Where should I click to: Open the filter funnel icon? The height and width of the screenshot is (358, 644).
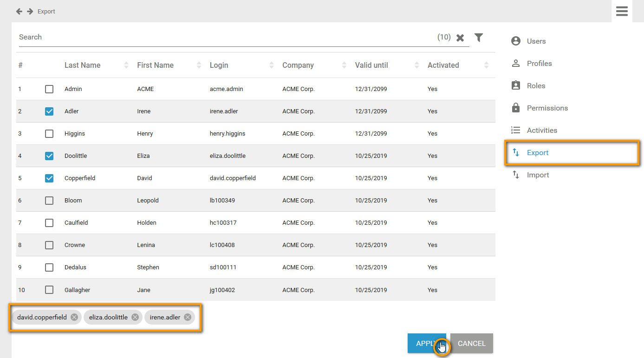[x=479, y=38]
